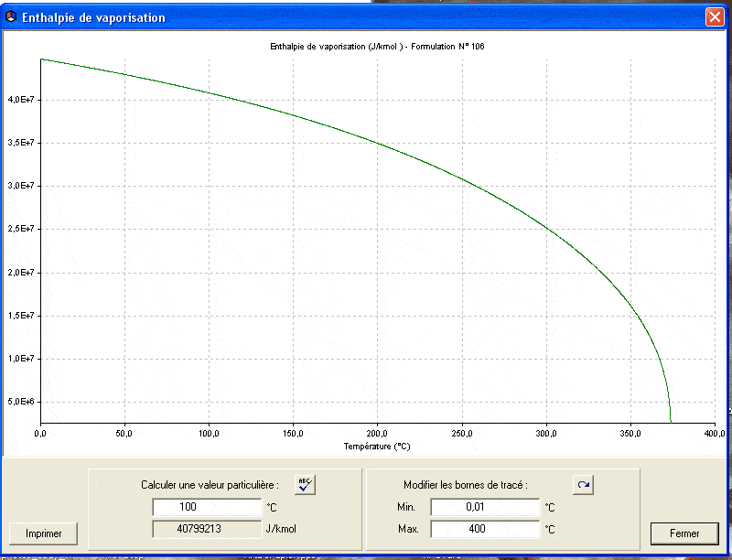Click the 4,0E+7 y-axis tick label
Image resolution: width=732 pixels, height=560 pixels.
point(21,100)
